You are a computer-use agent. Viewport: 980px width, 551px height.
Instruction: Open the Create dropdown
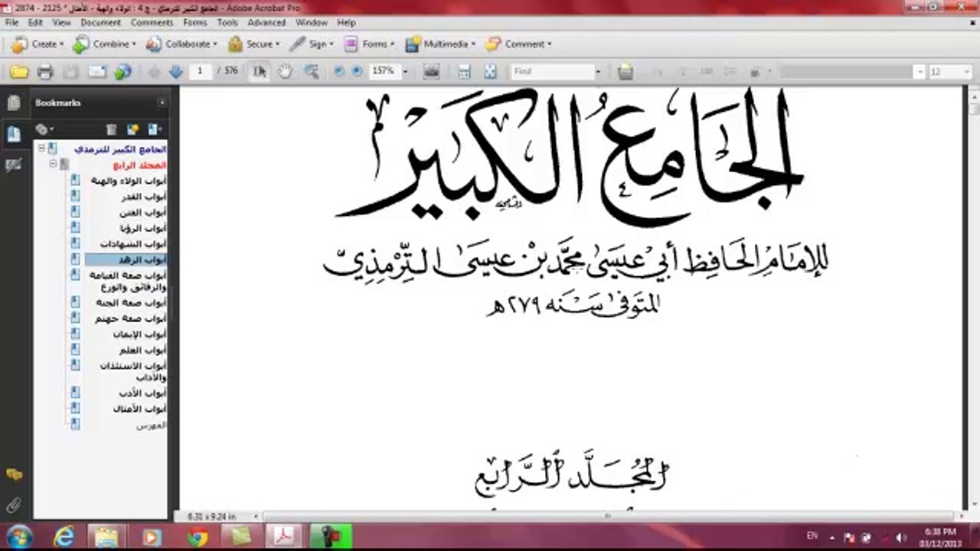(x=38, y=44)
